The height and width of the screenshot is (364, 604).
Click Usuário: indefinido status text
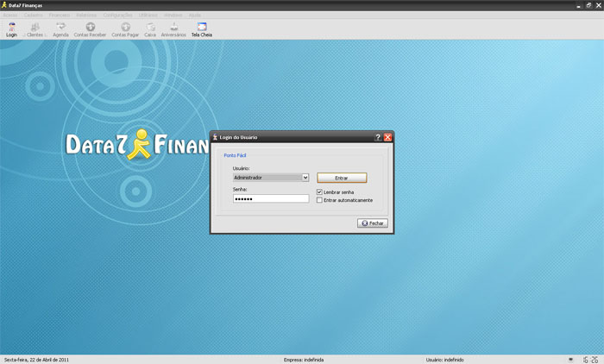[444, 360]
